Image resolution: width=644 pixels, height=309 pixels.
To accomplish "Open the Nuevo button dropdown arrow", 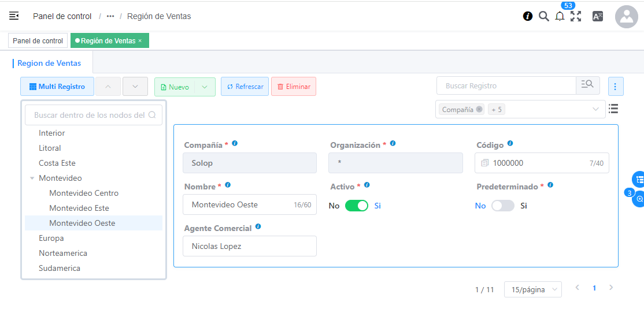I will click(205, 87).
